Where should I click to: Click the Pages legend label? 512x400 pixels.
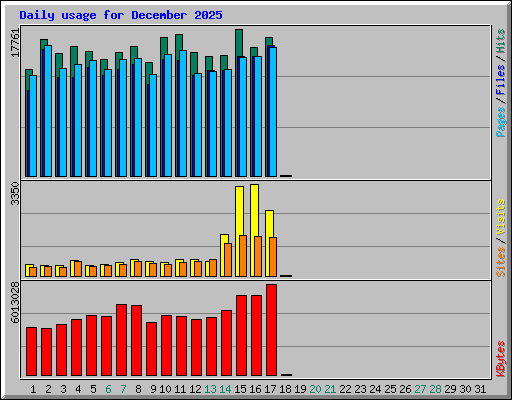tap(501, 122)
